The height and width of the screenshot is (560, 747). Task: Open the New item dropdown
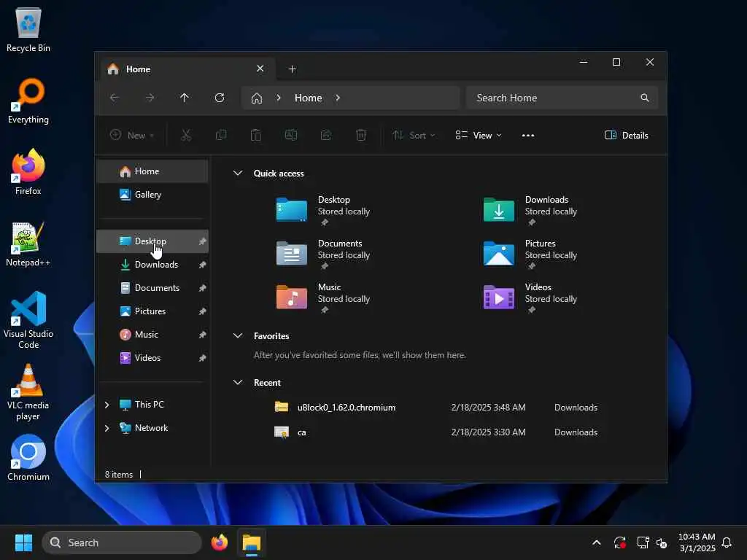pyautogui.click(x=132, y=135)
